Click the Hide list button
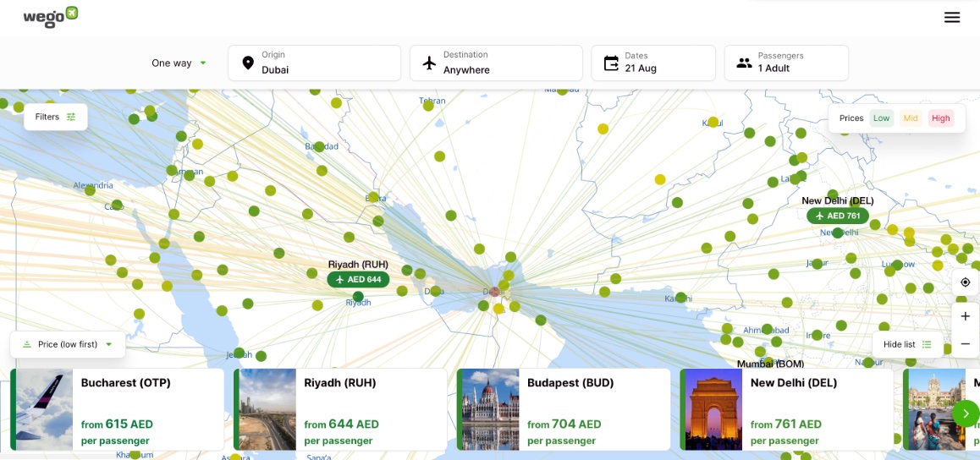This screenshot has width=980, height=460. tap(907, 344)
